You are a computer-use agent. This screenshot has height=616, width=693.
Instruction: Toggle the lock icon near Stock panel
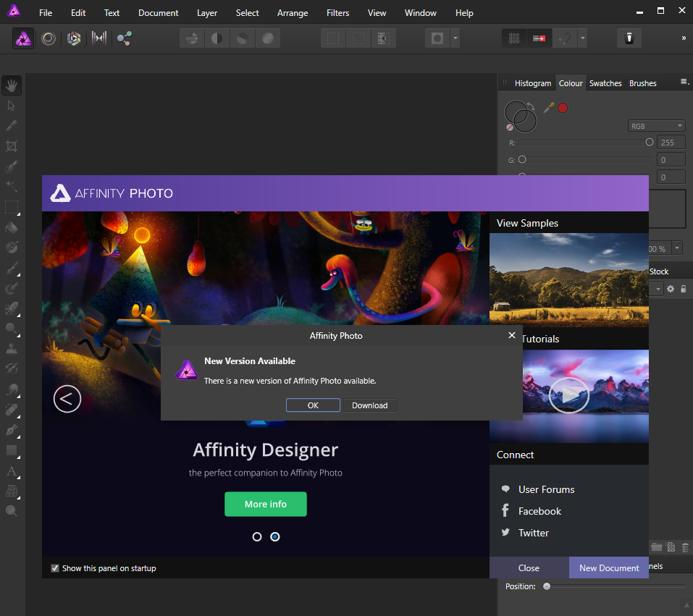(x=684, y=289)
